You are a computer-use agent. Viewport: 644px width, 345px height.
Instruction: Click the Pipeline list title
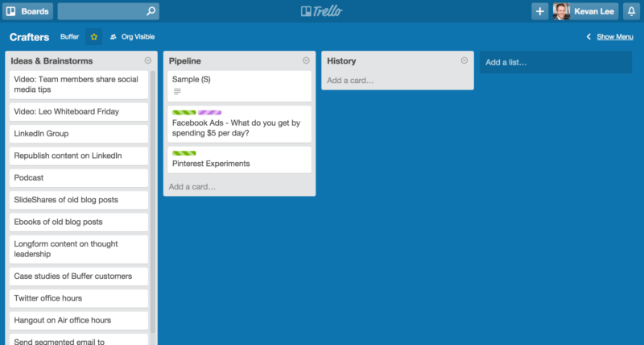pyautogui.click(x=185, y=60)
